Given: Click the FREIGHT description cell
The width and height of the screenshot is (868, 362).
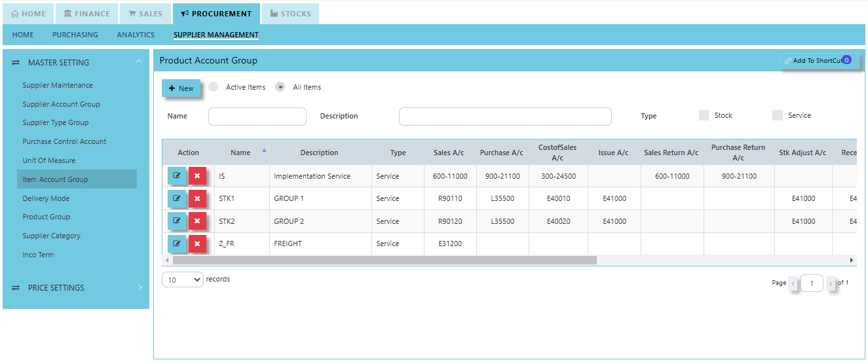Looking at the screenshot, I should [320, 244].
